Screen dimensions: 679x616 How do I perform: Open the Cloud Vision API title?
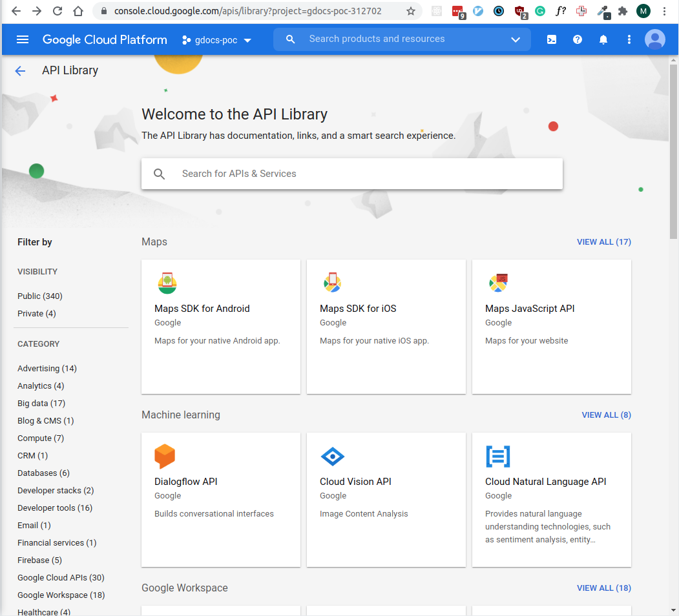[x=355, y=482]
